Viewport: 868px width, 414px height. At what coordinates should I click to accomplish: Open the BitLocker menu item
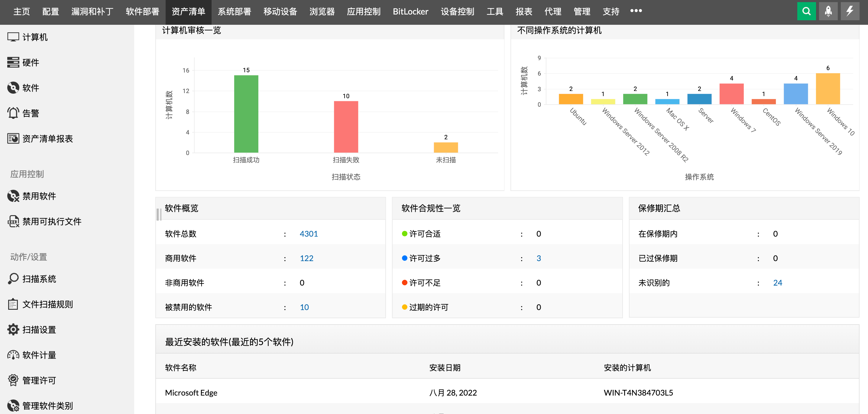pos(410,11)
